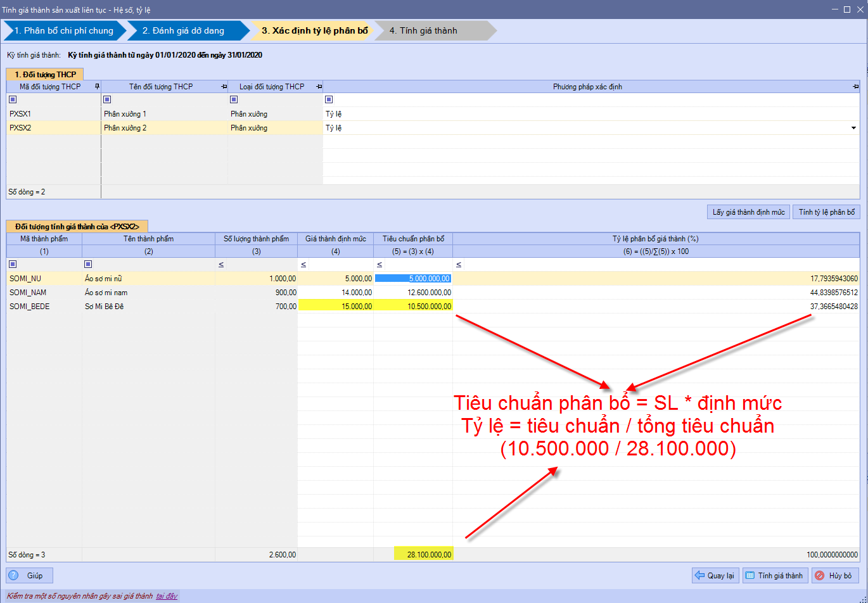Click the pin icon in Phương pháp xác định header

pyautogui.click(x=856, y=86)
